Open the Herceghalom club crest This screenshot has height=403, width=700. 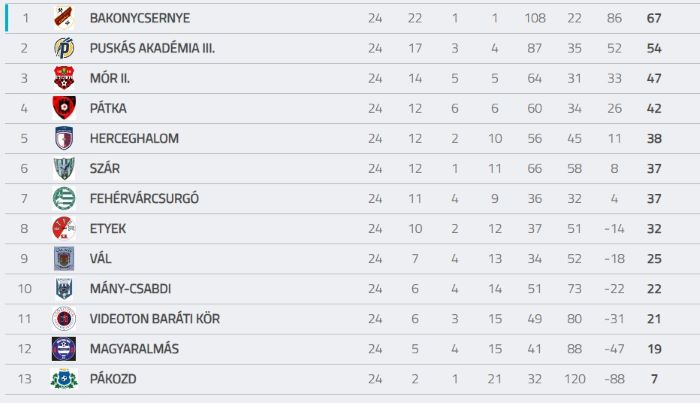point(64,138)
